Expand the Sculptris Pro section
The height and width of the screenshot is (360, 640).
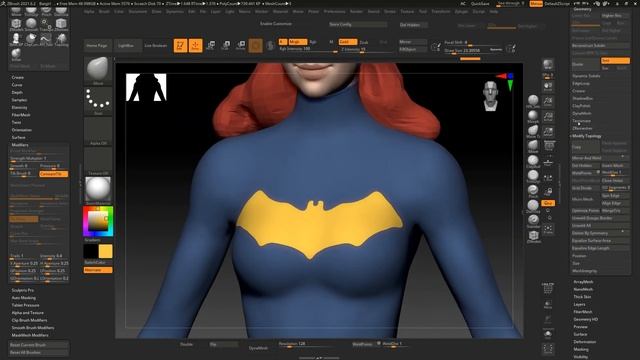click(x=23, y=290)
